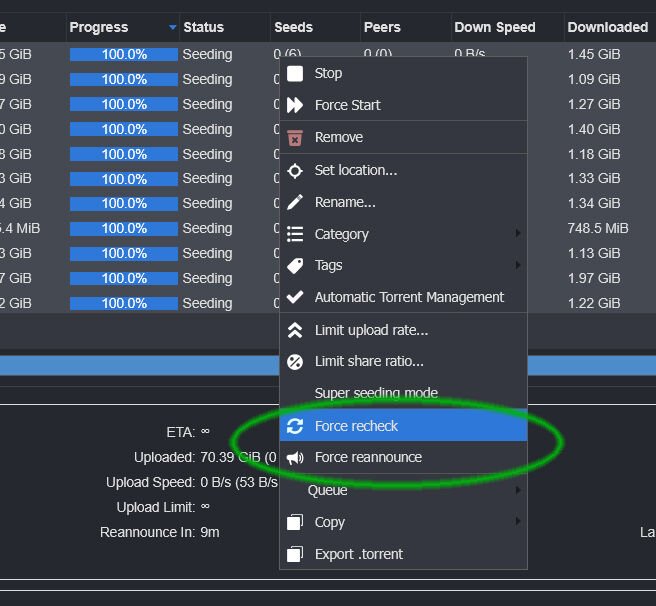
Task: Enable Super seeding mode
Action: click(376, 393)
